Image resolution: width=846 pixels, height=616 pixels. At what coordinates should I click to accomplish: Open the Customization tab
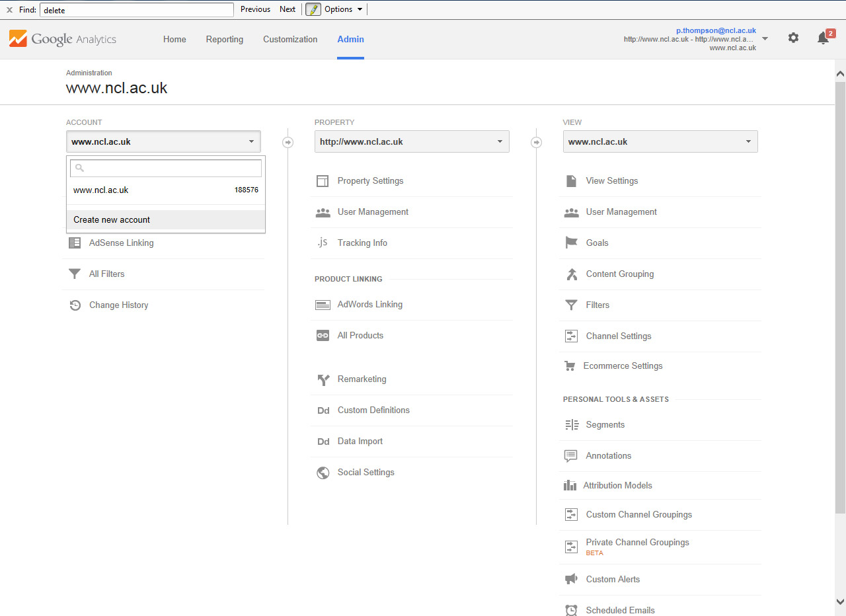pyautogui.click(x=290, y=39)
